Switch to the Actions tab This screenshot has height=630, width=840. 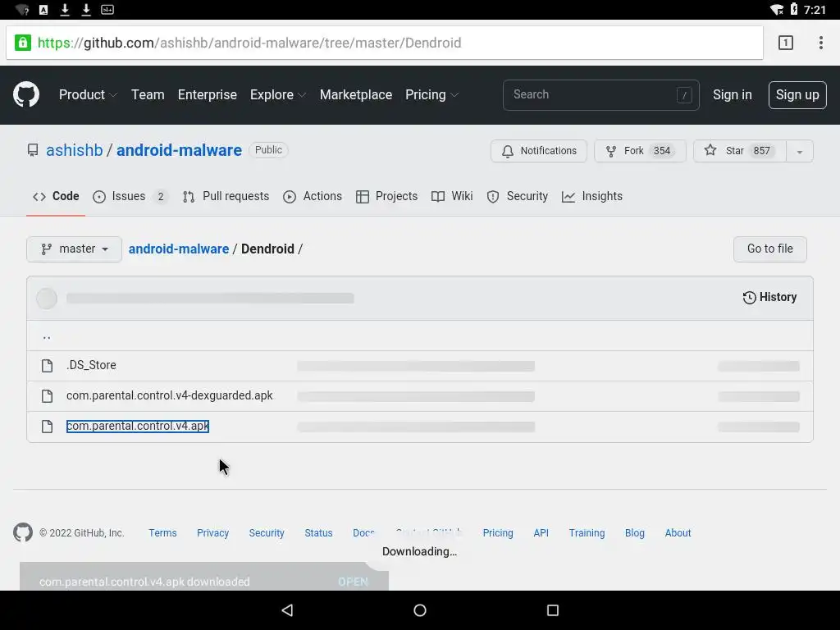313,196
